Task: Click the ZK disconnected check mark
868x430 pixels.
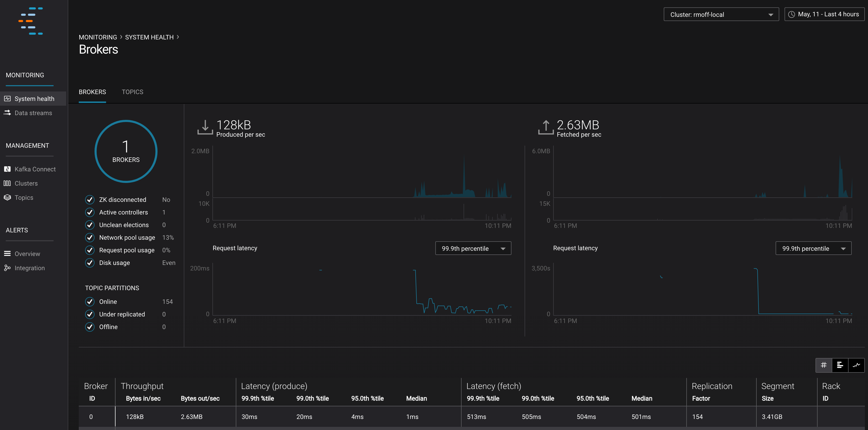Action: pos(90,200)
